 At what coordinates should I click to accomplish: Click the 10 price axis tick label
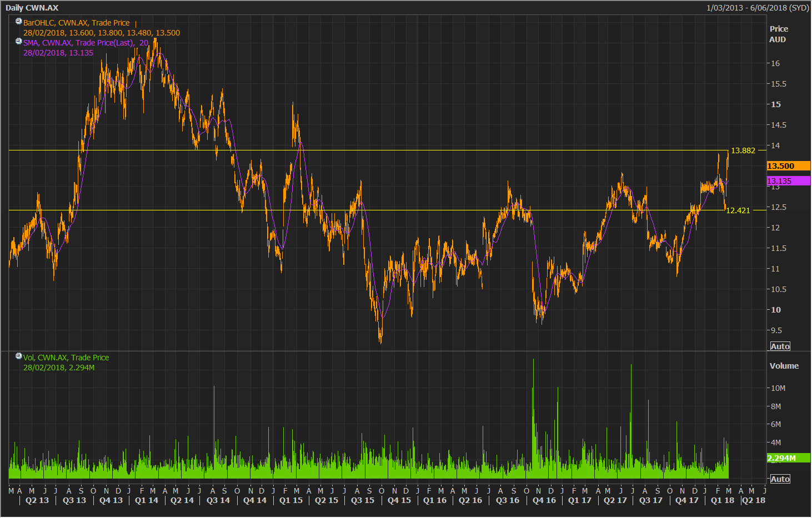pyautogui.click(x=775, y=310)
